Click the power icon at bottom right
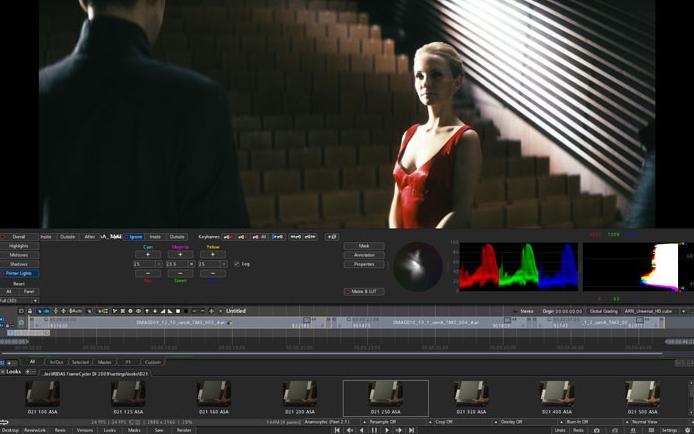Image resolution: width=694 pixels, height=434 pixels. coord(687,430)
